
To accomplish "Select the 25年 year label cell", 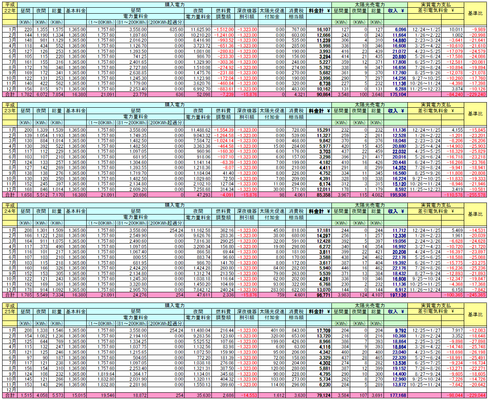I will pos(10,311).
